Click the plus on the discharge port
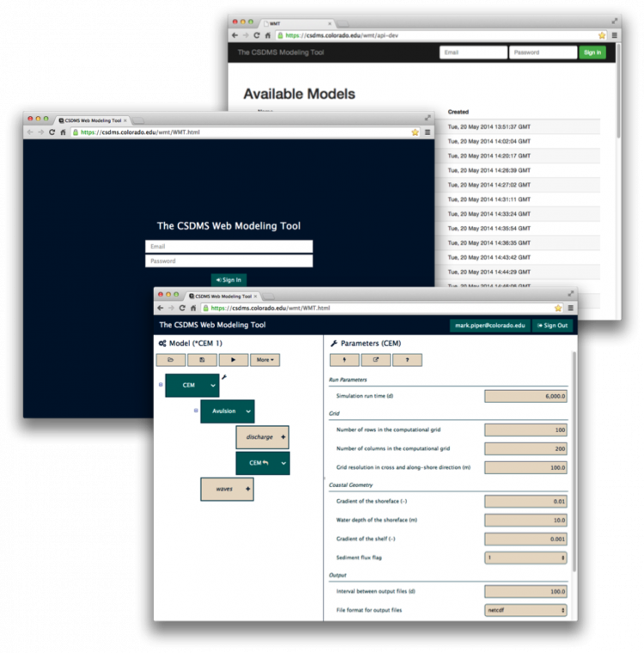Image resolution: width=644 pixels, height=653 pixels. (283, 437)
